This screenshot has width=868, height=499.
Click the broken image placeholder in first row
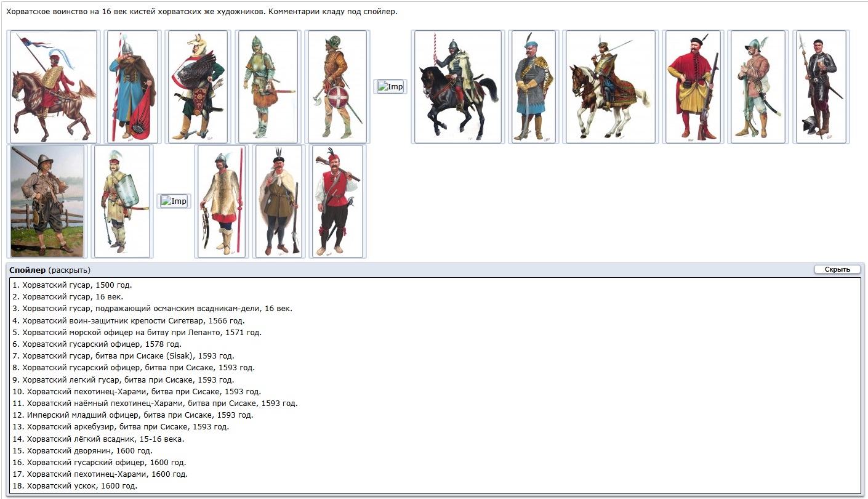coord(390,87)
